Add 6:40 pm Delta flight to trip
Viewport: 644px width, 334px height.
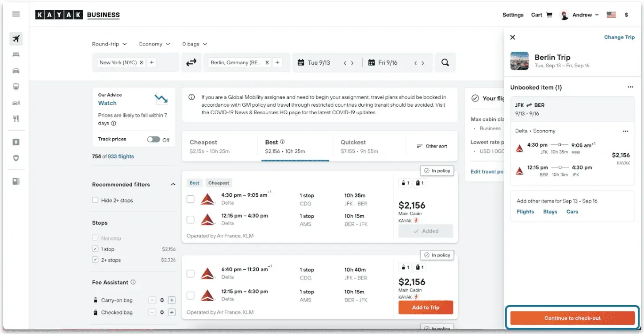426,307
